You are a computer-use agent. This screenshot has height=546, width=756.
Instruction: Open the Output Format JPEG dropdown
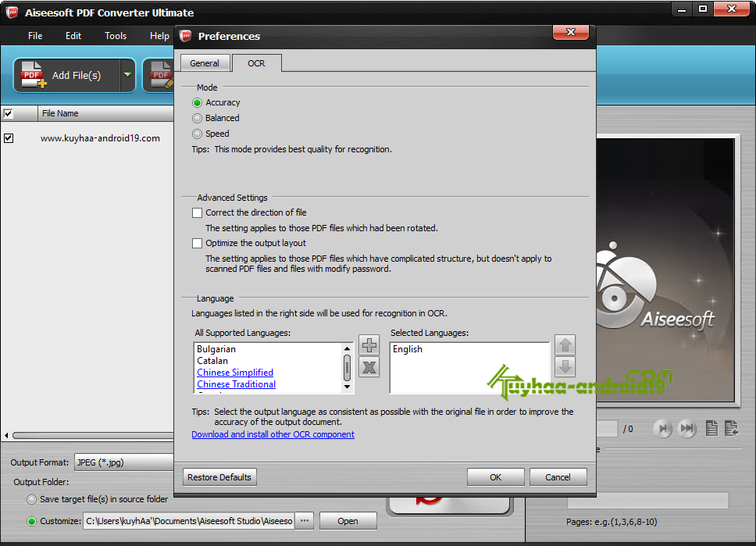[x=124, y=462]
